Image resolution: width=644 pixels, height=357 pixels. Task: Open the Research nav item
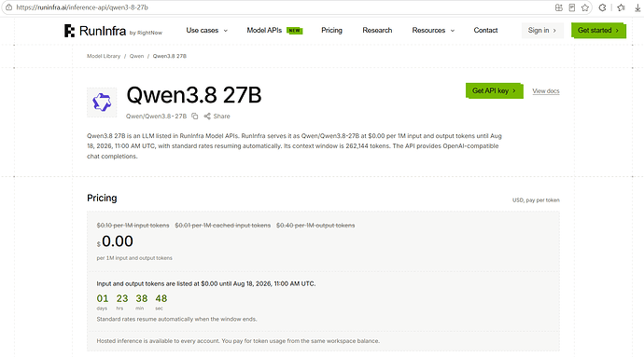pyautogui.click(x=377, y=31)
